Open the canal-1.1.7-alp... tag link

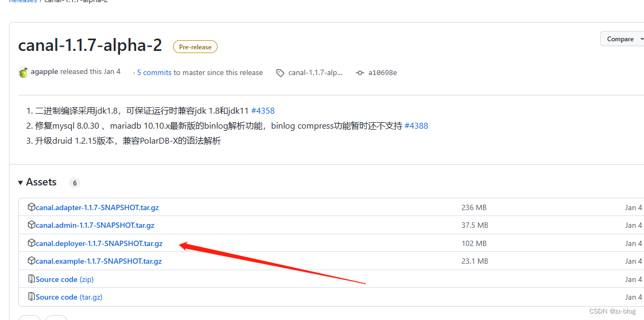[315, 72]
